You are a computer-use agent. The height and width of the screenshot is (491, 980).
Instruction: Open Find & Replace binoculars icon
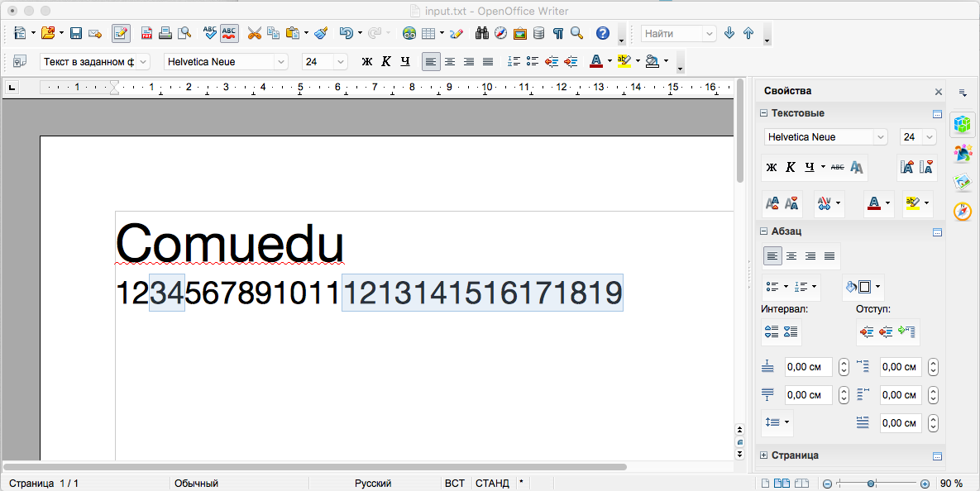click(482, 33)
